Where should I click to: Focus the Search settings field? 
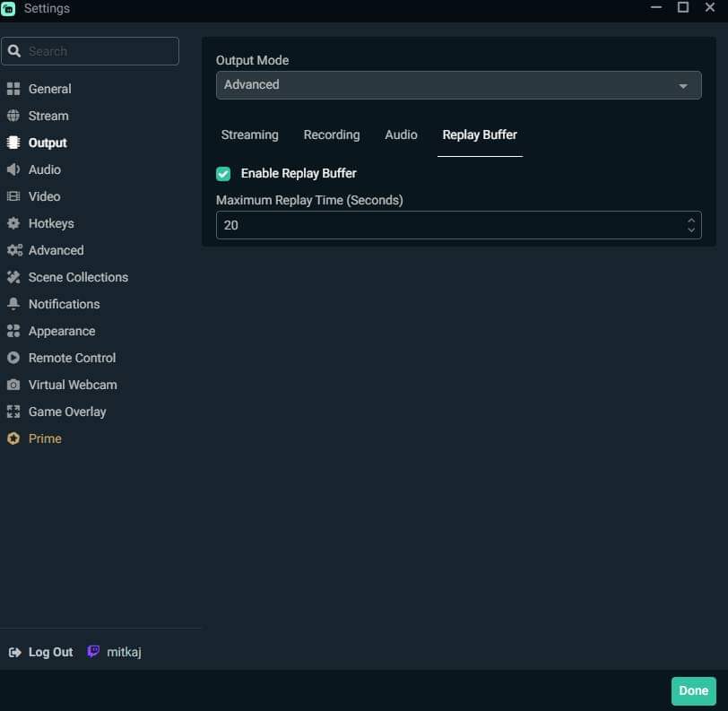pyautogui.click(x=99, y=51)
